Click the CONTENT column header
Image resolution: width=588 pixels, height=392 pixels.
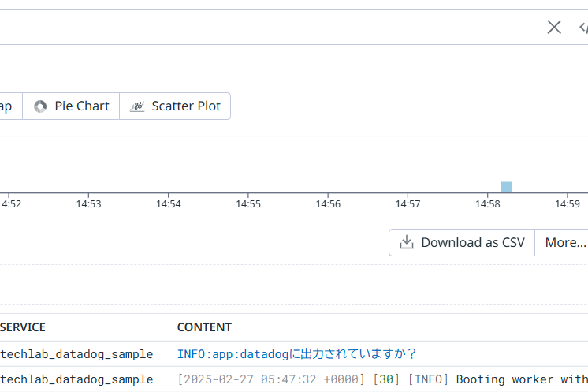point(204,327)
